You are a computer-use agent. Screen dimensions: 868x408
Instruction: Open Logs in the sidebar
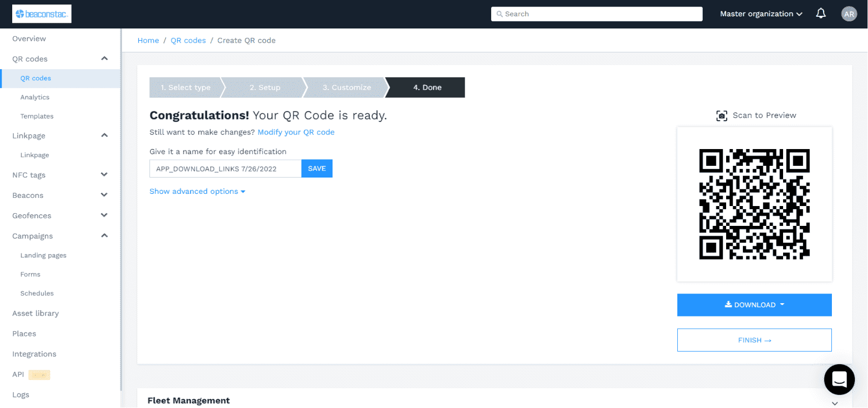[20, 395]
